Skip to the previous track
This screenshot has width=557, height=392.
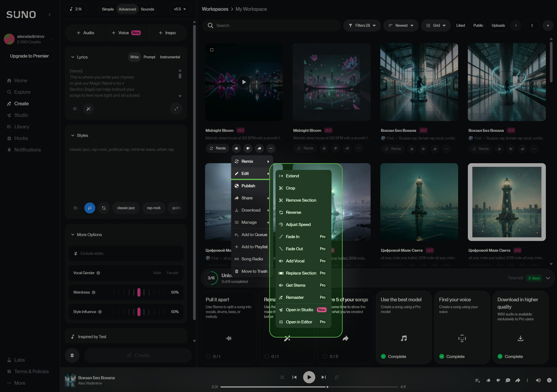[x=295, y=377]
